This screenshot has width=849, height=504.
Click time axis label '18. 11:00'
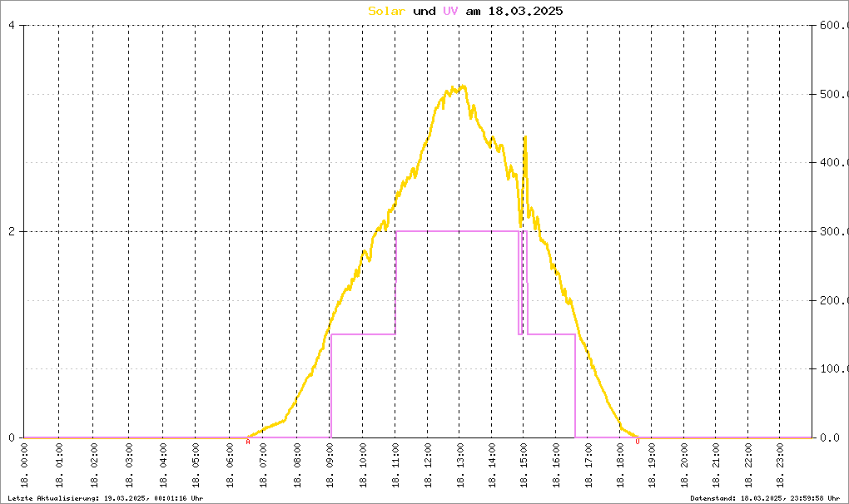click(396, 465)
